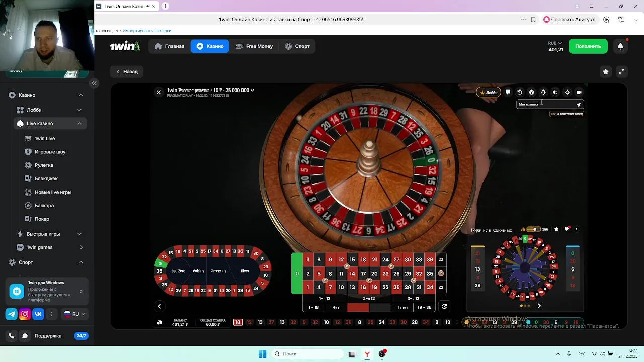Open RU language dropdown
The image size is (644, 362).
click(x=74, y=314)
